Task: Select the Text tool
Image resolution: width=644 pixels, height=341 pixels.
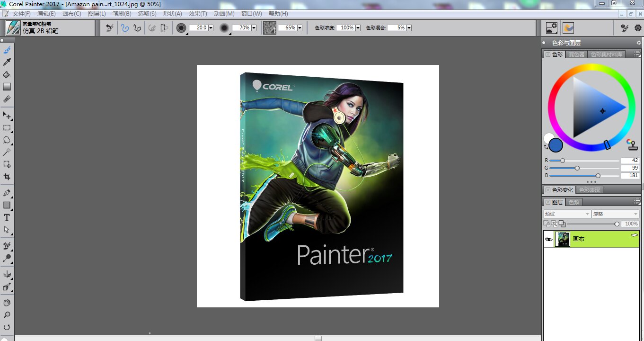Action: 7,217
